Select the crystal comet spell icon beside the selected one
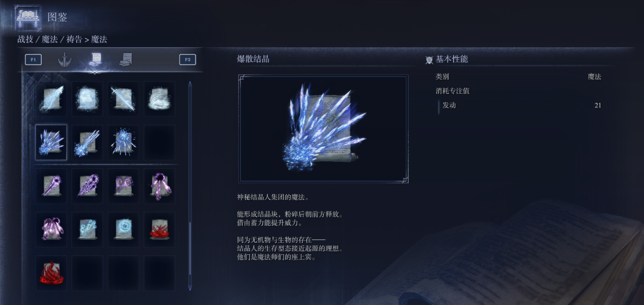 coord(87,143)
